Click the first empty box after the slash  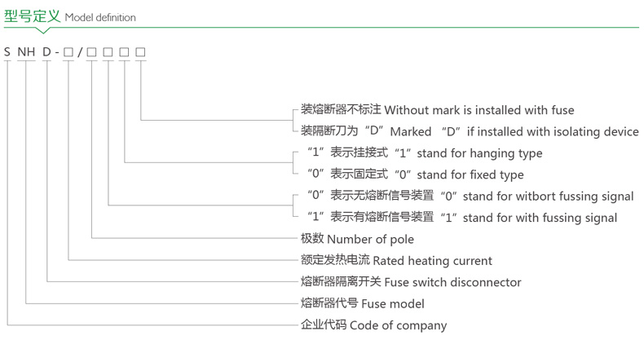click(91, 53)
